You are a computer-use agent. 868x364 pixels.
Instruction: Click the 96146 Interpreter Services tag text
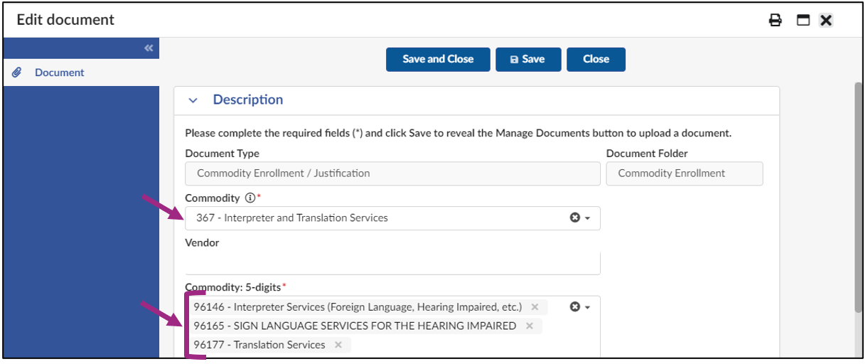358,307
